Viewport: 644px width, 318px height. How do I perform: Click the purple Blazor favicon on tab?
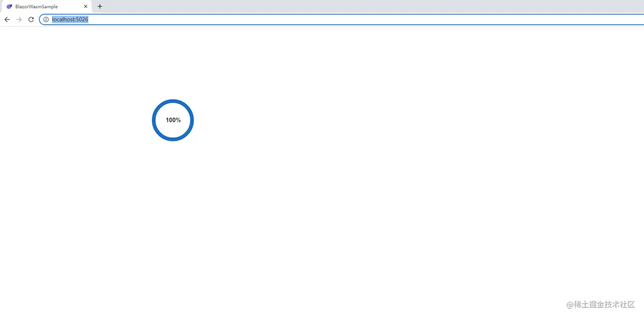(x=9, y=6)
